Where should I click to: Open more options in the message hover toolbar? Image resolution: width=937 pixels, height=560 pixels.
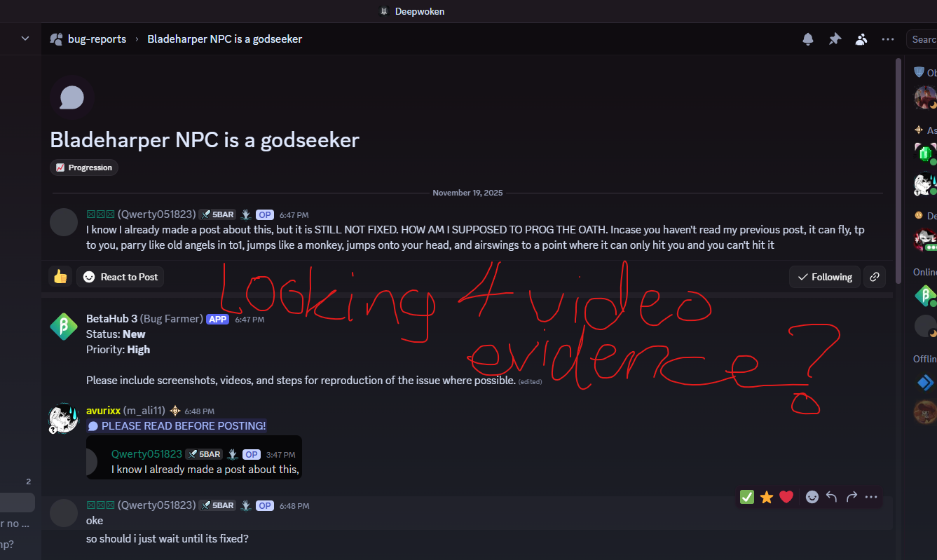coord(871,497)
